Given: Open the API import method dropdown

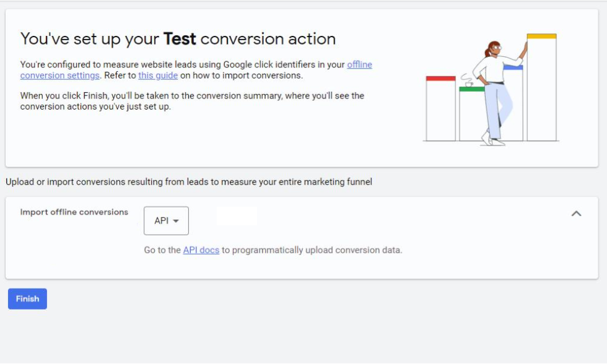Looking at the screenshot, I should (166, 221).
